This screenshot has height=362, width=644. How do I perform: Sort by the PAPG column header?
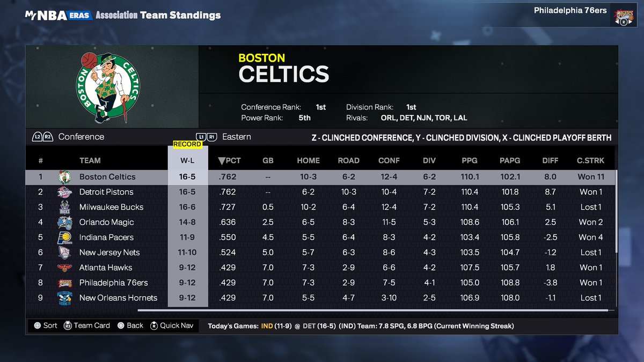coord(510,160)
